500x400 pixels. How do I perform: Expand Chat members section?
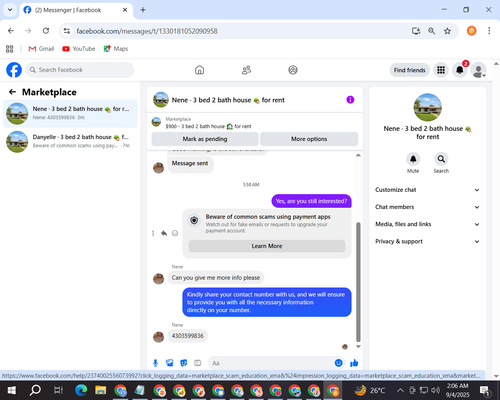[x=428, y=207]
